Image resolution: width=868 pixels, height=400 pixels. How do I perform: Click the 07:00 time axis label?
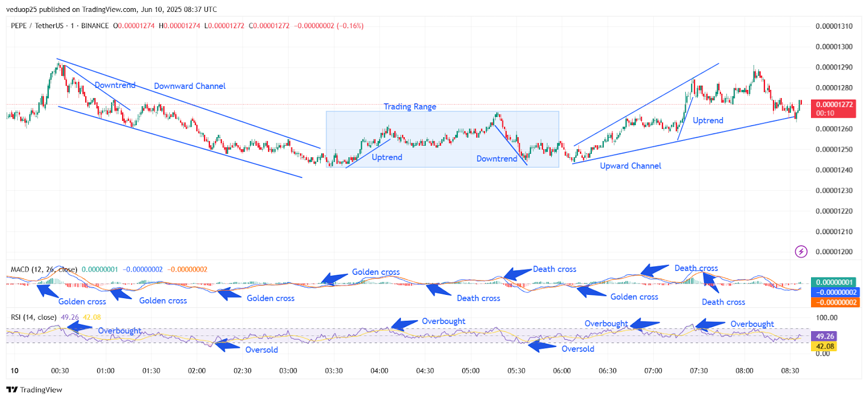tap(653, 371)
